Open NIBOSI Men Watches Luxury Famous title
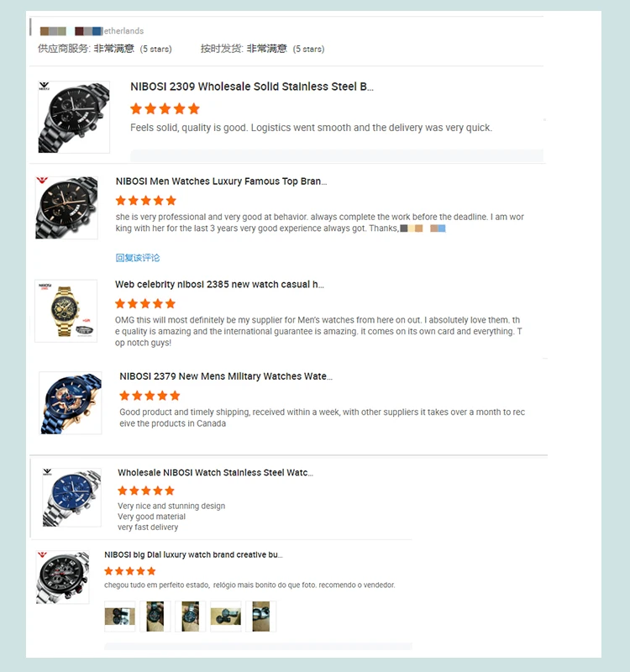The height and width of the screenshot is (672, 630). click(221, 181)
